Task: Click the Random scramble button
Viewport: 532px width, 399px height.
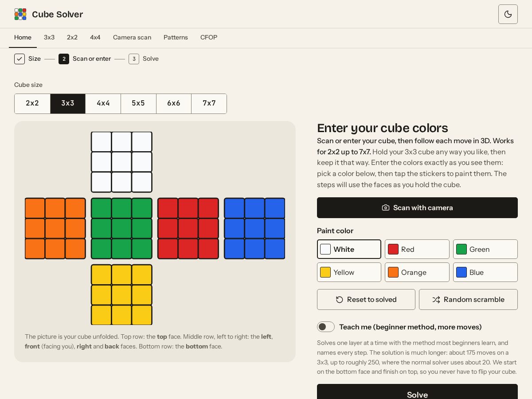Action: click(468, 300)
